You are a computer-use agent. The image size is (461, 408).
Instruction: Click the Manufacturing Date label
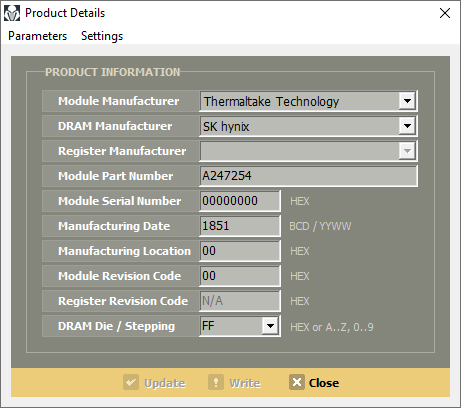pyautogui.click(x=114, y=226)
